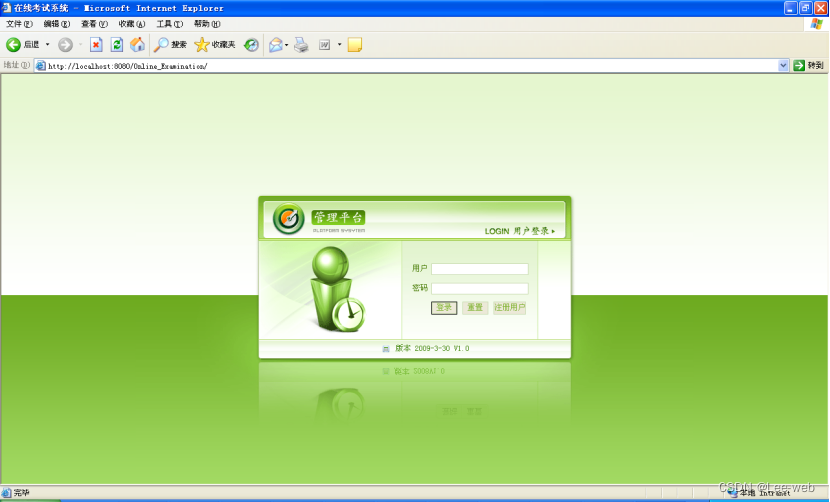Image resolution: width=830 pixels, height=502 pixels.
Task: Click the Mail envelope icon
Action: [276, 45]
